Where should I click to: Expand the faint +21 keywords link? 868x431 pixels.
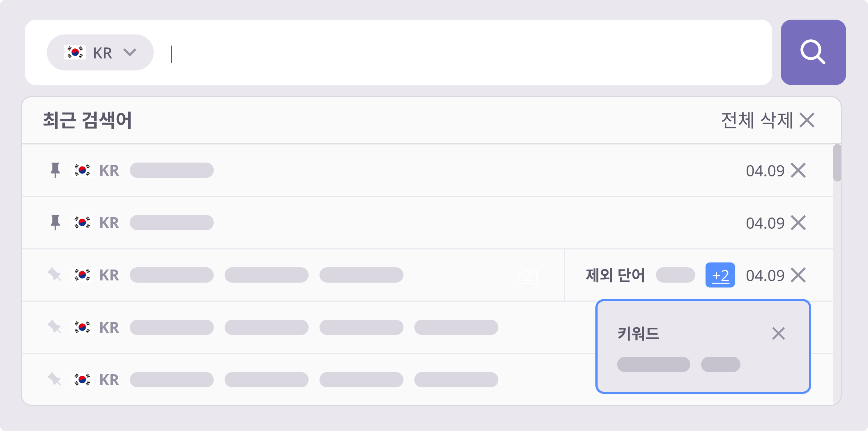tap(527, 276)
